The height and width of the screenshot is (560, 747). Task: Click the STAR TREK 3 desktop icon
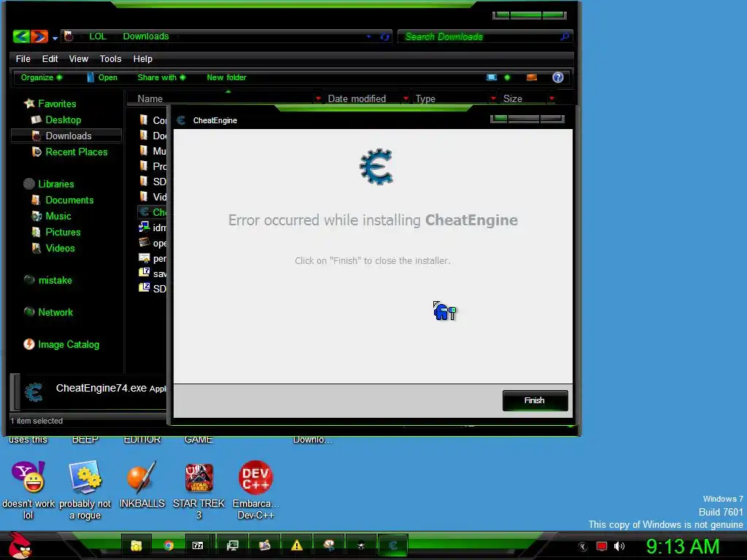tap(198, 490)
